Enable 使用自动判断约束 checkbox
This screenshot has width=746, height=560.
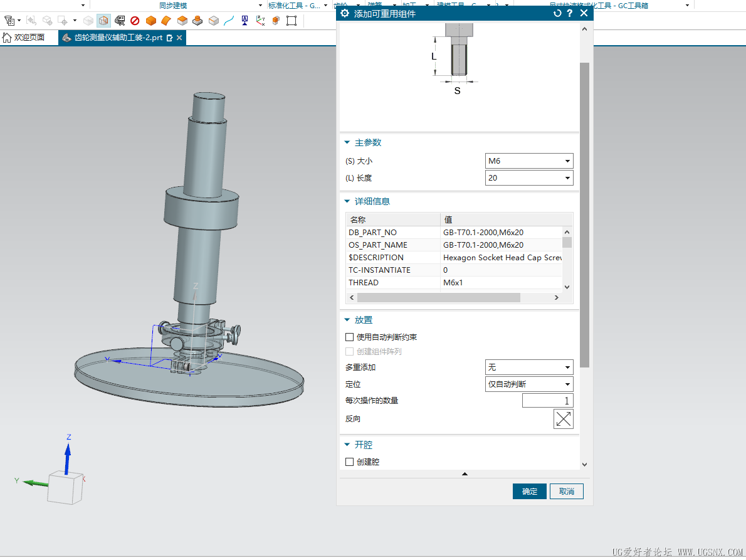click(x=350, y=337)
